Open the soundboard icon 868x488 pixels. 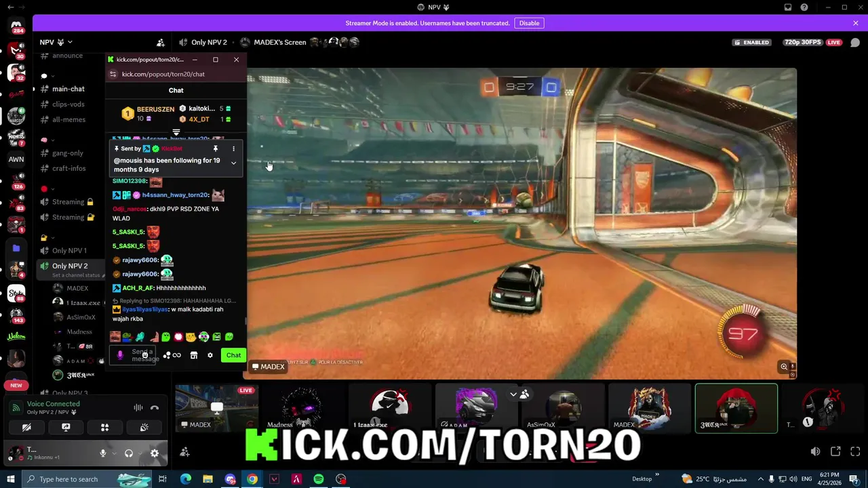click(x=144, y=428)
